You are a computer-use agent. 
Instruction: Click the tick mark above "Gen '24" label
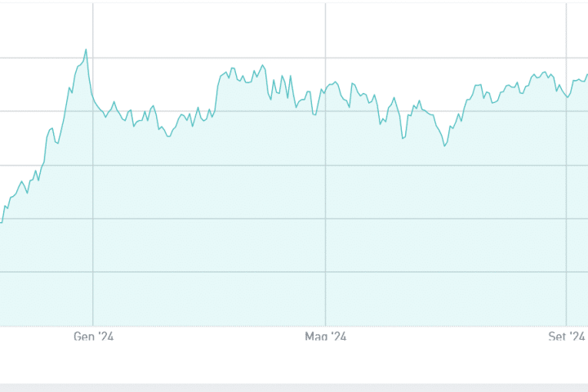point(93,327)
